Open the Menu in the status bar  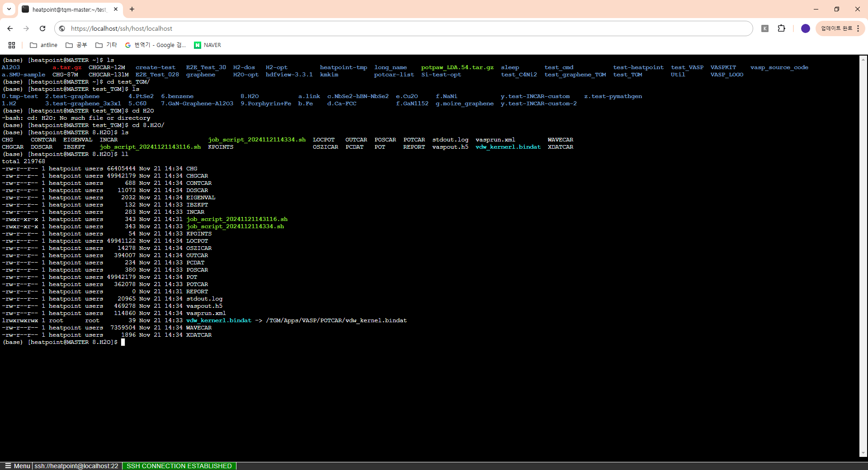[x=17, y=466]
